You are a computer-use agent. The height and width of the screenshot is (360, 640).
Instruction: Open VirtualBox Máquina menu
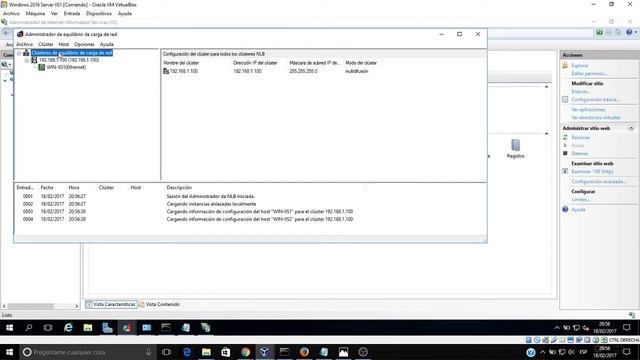[x=35, y=13]
